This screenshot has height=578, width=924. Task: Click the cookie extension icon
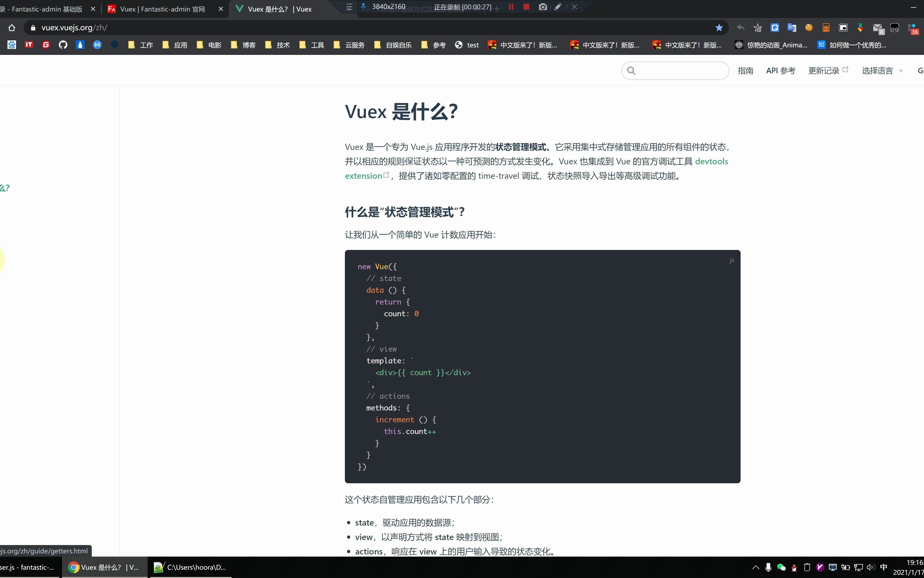(809, 28)
